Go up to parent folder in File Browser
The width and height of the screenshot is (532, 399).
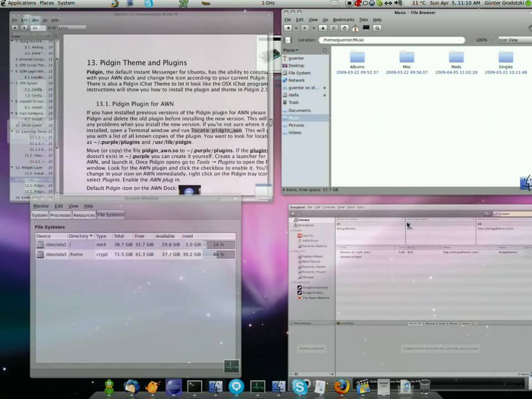click(323, 28)
